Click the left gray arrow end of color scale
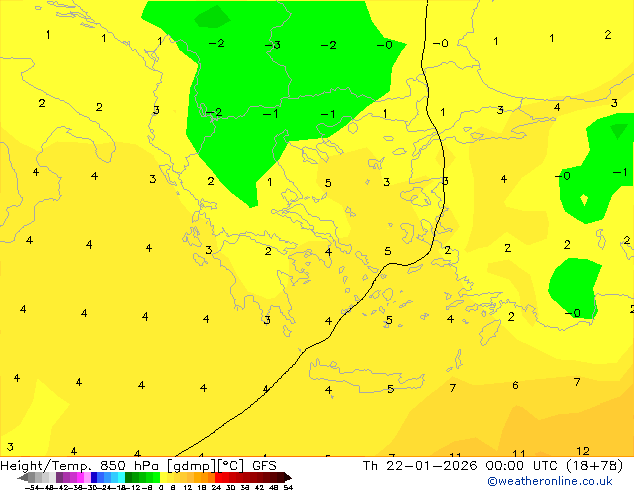634x490 pixels. (x=23, y=477)
